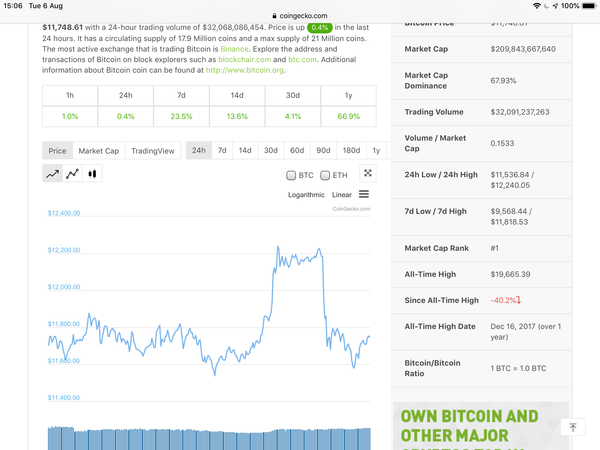Select the 7d chart range

222,150
